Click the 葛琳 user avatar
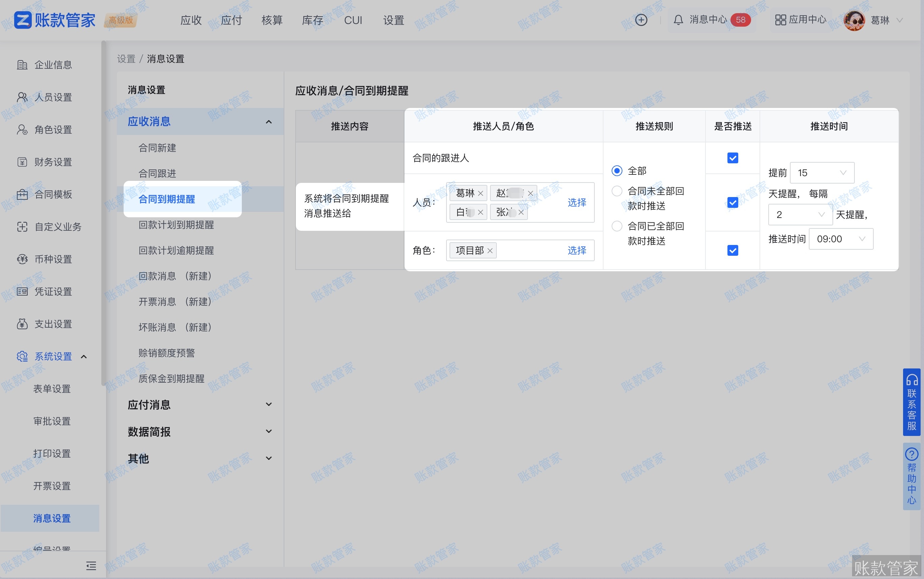Image resolution: width=924 pixels, height=579 pixels. pyautogui.click(x=854, y=20)
